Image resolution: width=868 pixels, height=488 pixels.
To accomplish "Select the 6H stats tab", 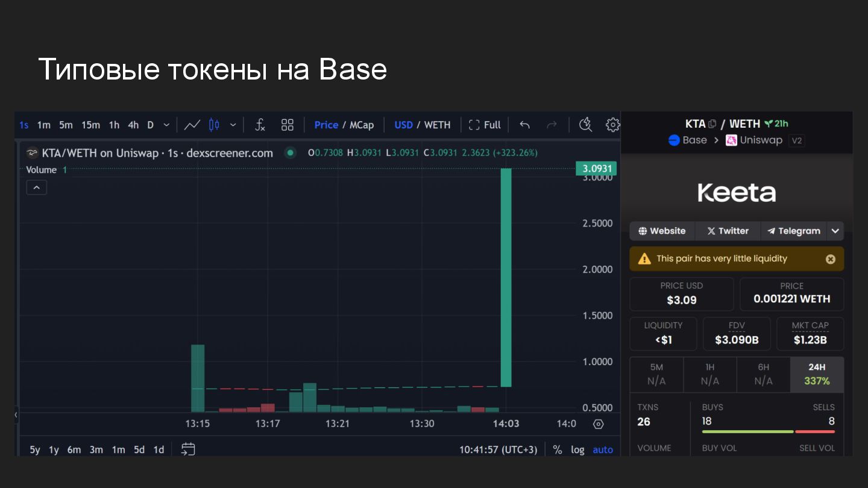I will (764, 374).
